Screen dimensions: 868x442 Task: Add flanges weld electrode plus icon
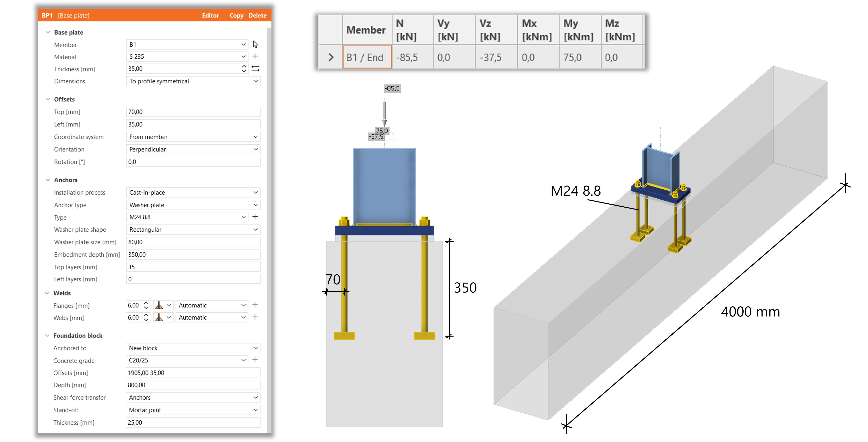[x=255, y=305]
